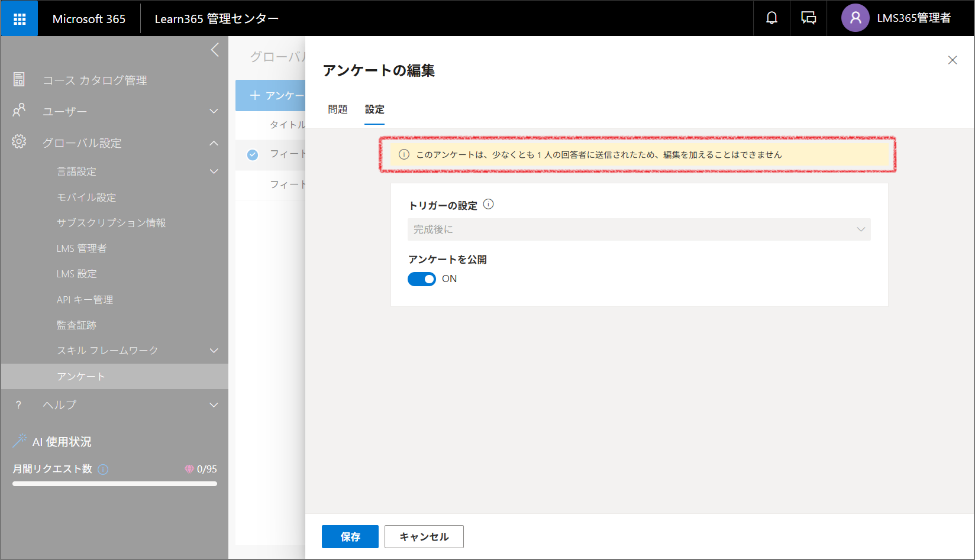The height and width of the screenshot is (560, 975).
Task: Click the Learn365 管理センター title link
Action: [x=217, y=19]
